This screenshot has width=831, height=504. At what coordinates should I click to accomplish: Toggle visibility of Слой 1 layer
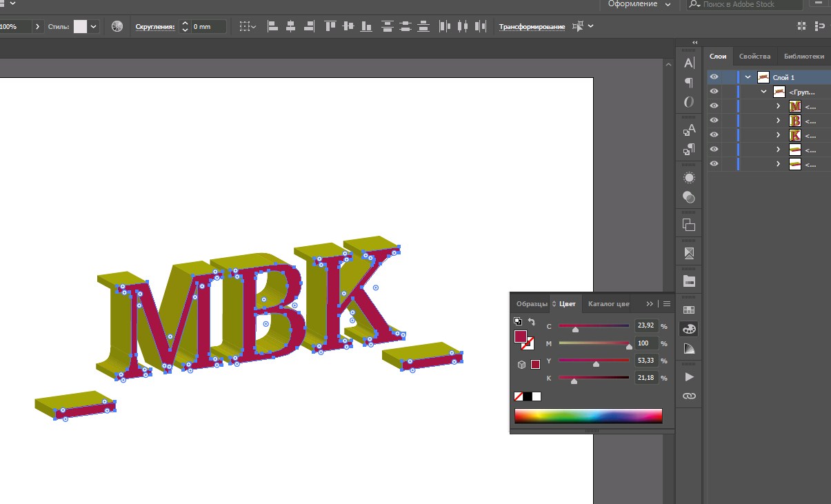[x=714, y=77]
